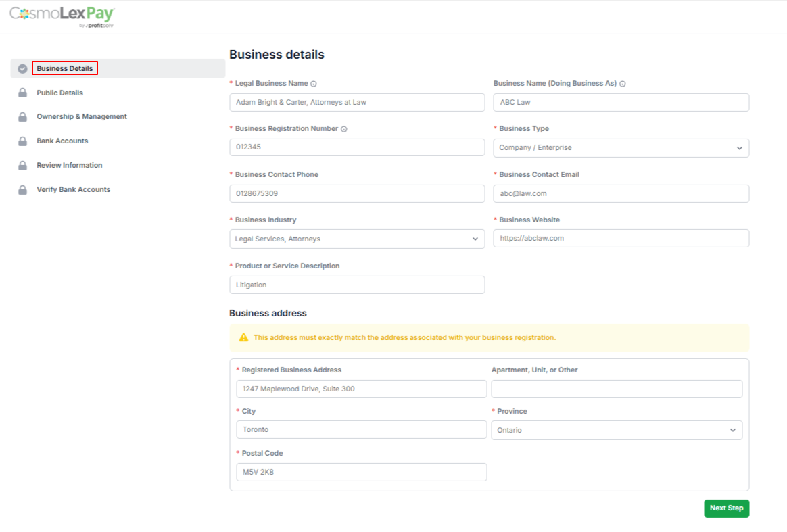Open the Ownership & Management step
The image size is (787, 532).
pyautogui.click(x=82, y=116)
